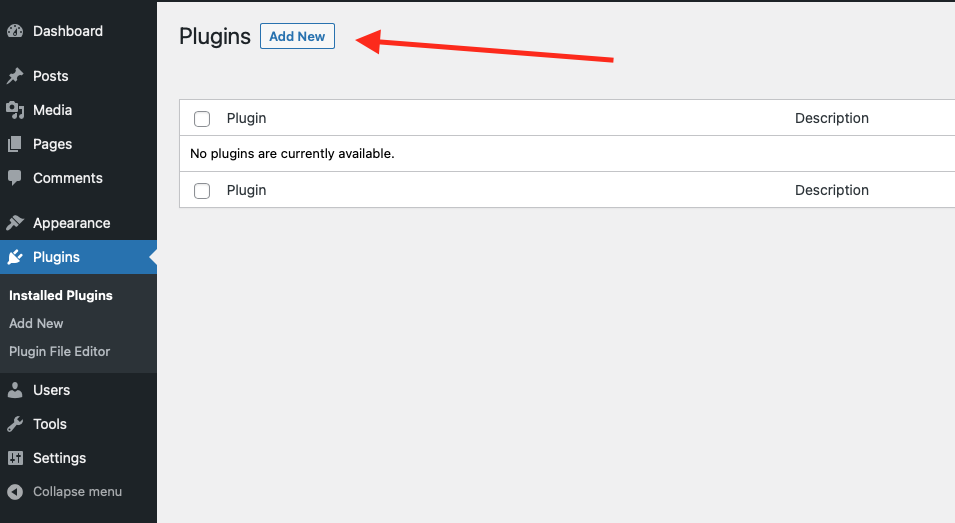Check the select-all checkbox in table footer
Image resolution: width=955 pixels, height=523 pixels.
(x=202, y=191)
